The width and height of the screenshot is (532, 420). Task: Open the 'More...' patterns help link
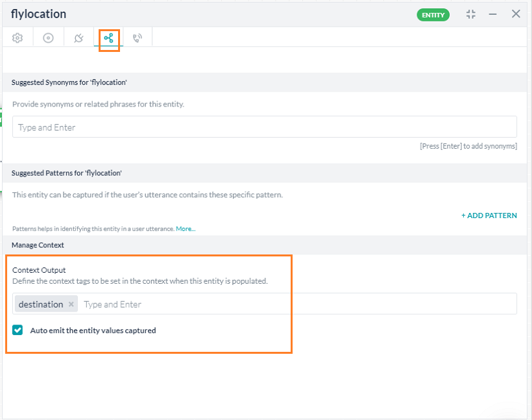click(186, 229)
